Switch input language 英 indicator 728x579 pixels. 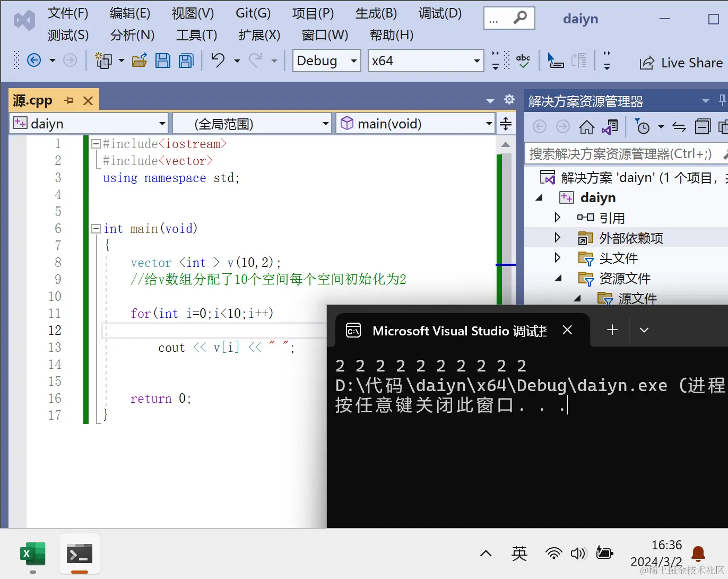click(x=519, y=554)
